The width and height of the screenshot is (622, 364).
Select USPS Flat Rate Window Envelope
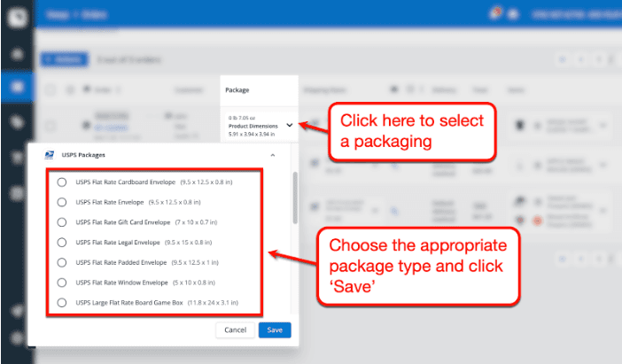(x=62, y=283)
